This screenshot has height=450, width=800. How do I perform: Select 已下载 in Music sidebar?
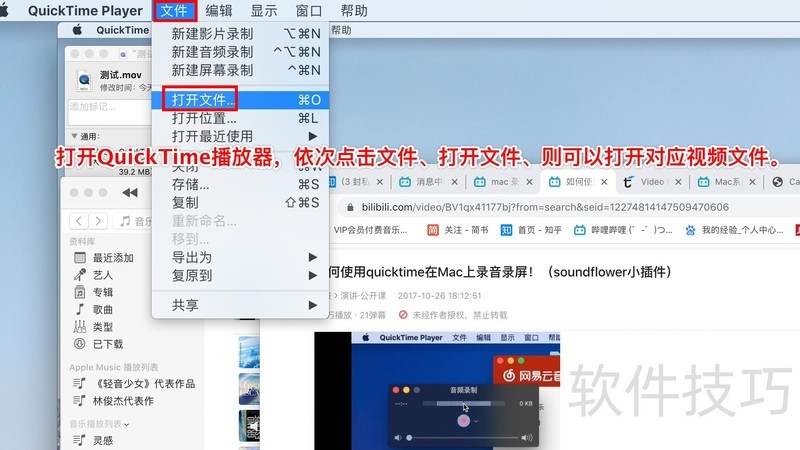pyautogui.click(x=107, y=344)
